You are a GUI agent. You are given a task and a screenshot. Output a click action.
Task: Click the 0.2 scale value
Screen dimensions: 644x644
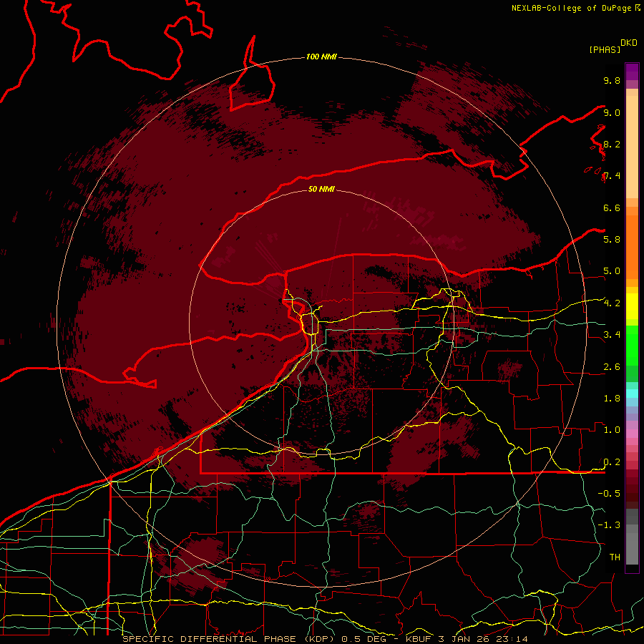[612, 462]
